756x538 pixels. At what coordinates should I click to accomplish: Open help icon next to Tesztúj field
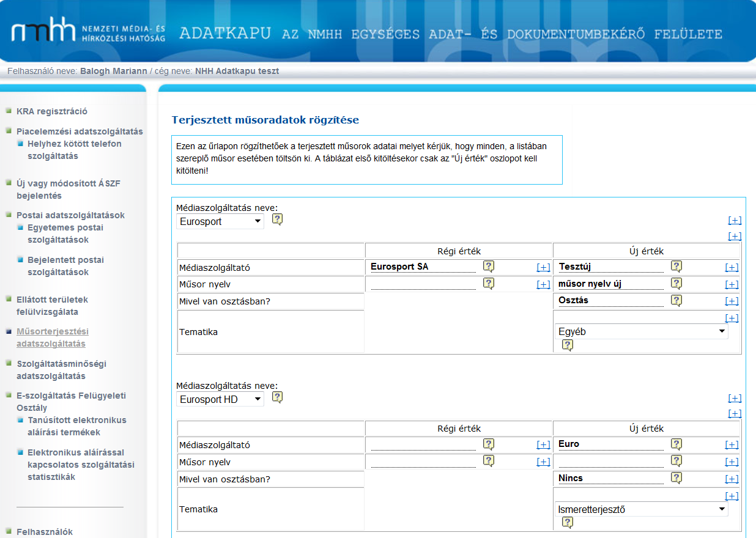click(x=676, y=266)
